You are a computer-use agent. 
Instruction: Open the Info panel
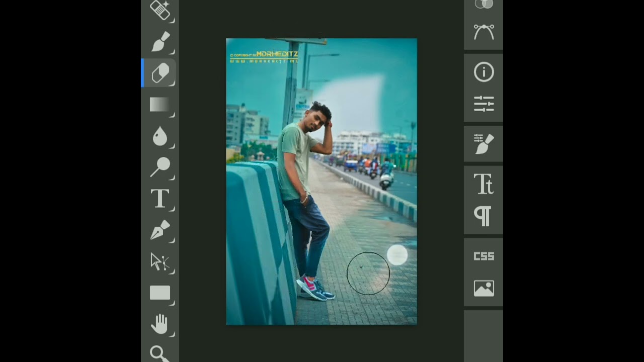point(484,72)
